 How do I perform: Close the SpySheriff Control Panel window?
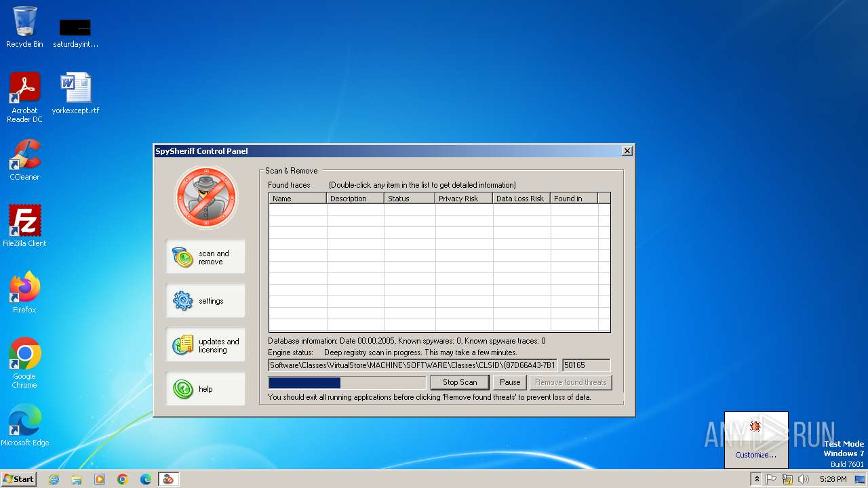point(627,151)
